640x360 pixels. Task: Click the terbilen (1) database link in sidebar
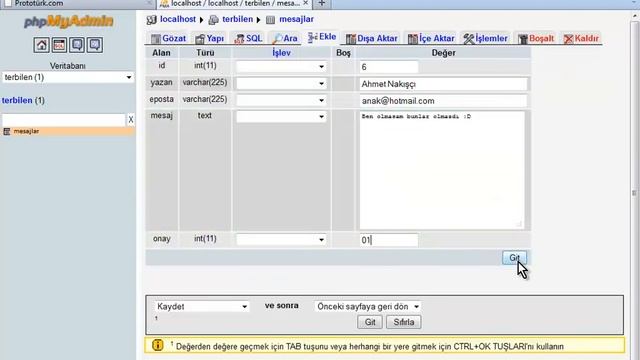pyautogui.click(x=23, y=100)
